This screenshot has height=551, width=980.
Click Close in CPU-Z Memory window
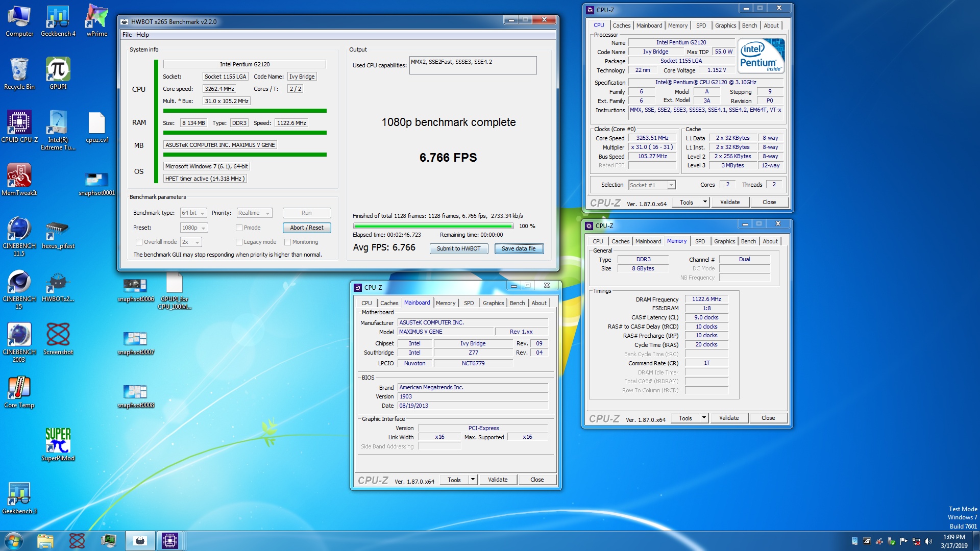coord(768,418)
